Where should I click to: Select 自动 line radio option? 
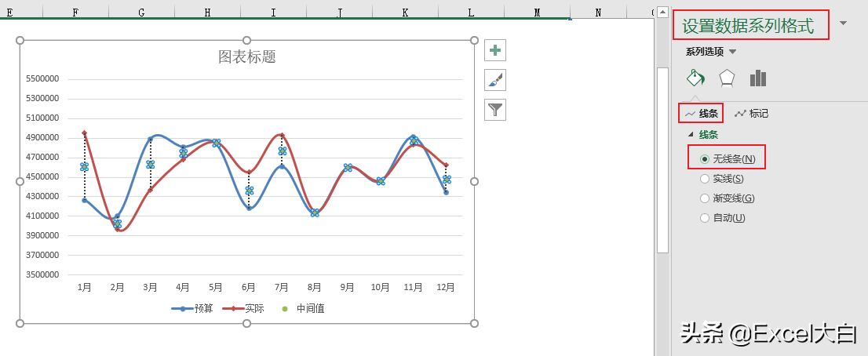pos(722,218)
